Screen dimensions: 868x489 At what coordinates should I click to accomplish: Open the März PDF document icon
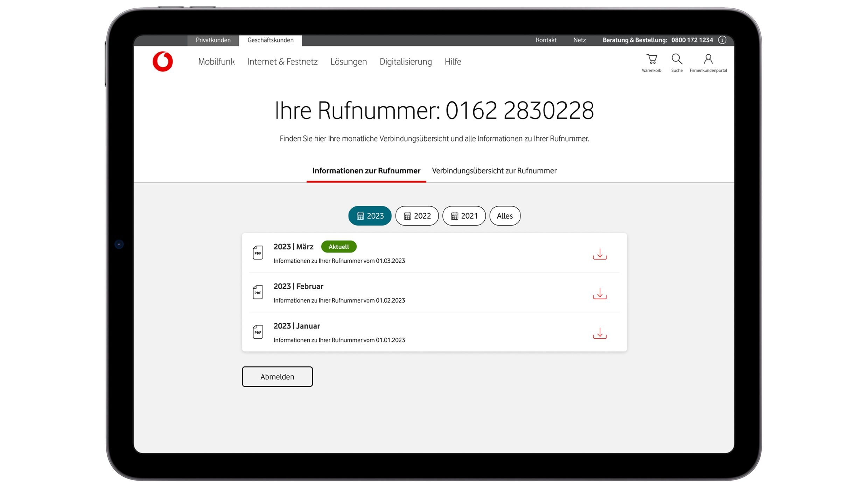(258, 252)
